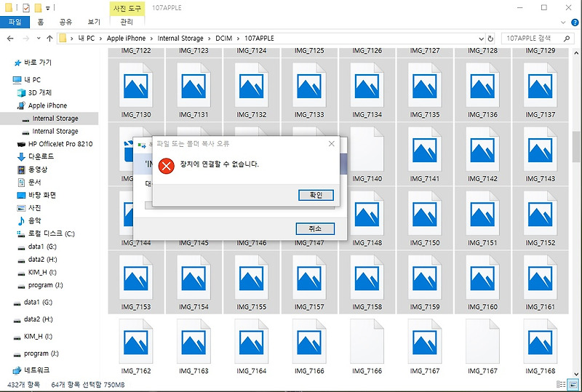Click 취소 in the copy progress dialog
Viewport: 582px width, 392px height.
pos(315,228)
